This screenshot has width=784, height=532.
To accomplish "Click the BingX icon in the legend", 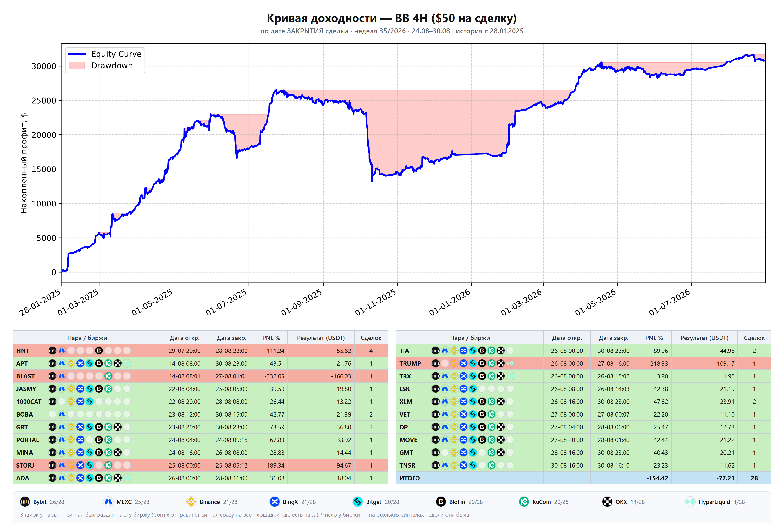I will coord(275,502).
